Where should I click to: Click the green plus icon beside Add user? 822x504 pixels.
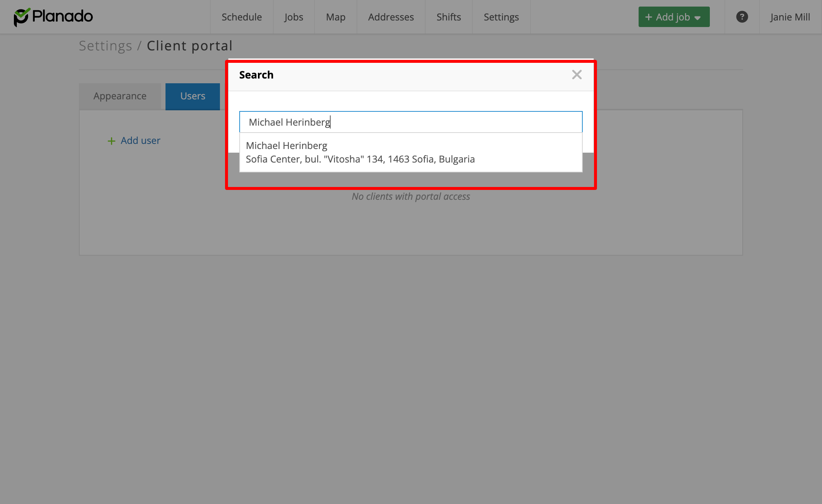(x=111, y=141)
